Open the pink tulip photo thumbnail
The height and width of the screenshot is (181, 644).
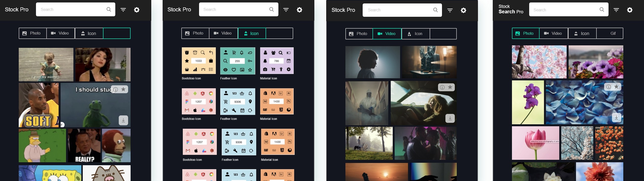(x=536, y=143)
